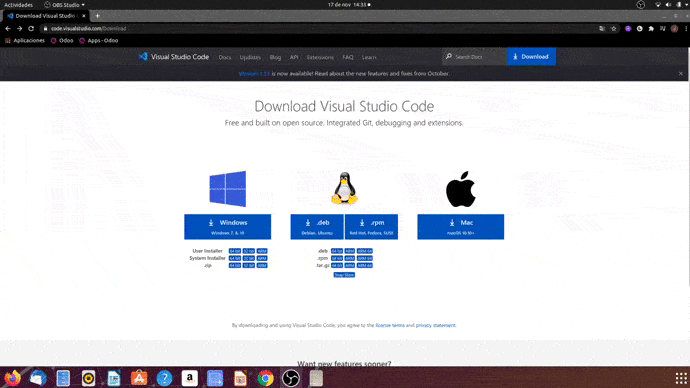Open the FAQ nav item
Screen dimensions: 690x388
348,57
